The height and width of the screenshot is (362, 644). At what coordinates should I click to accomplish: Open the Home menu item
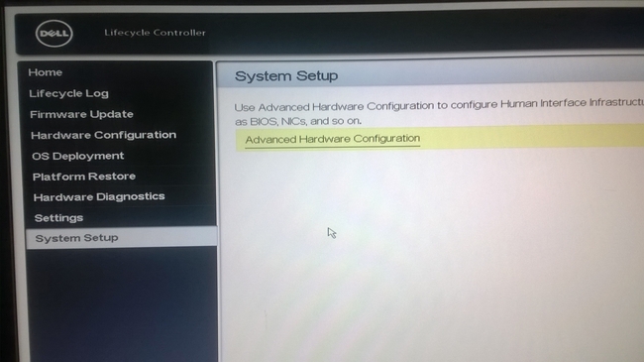pos(46,72)
